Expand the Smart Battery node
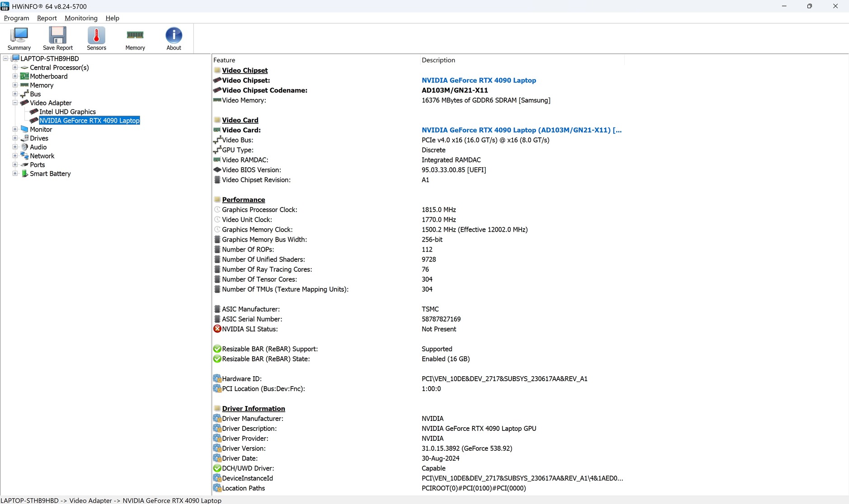This screenshot has height=504, width=849. [15, 173]
